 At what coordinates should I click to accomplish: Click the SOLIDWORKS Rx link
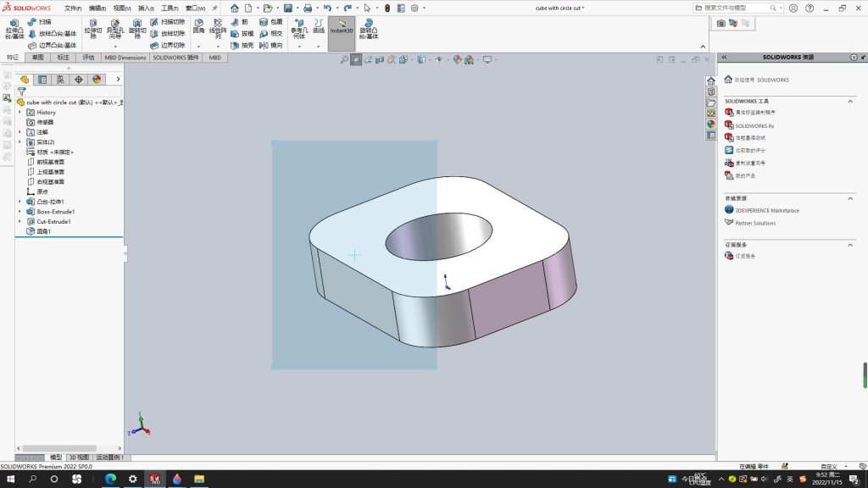click(x=754, y=125)
